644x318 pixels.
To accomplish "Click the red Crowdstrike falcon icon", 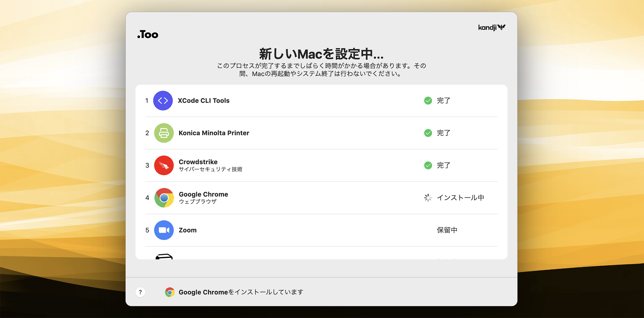I will 164,165.
